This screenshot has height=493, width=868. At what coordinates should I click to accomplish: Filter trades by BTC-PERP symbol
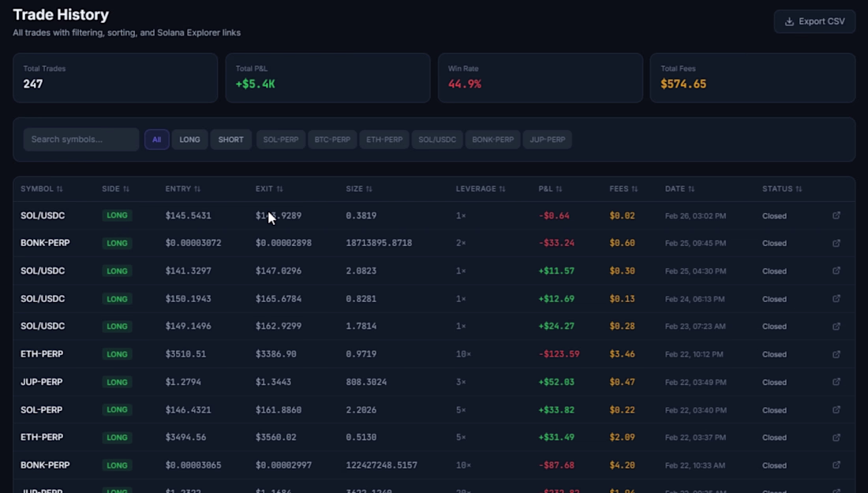pyautogui.click(x=332, y=140)
